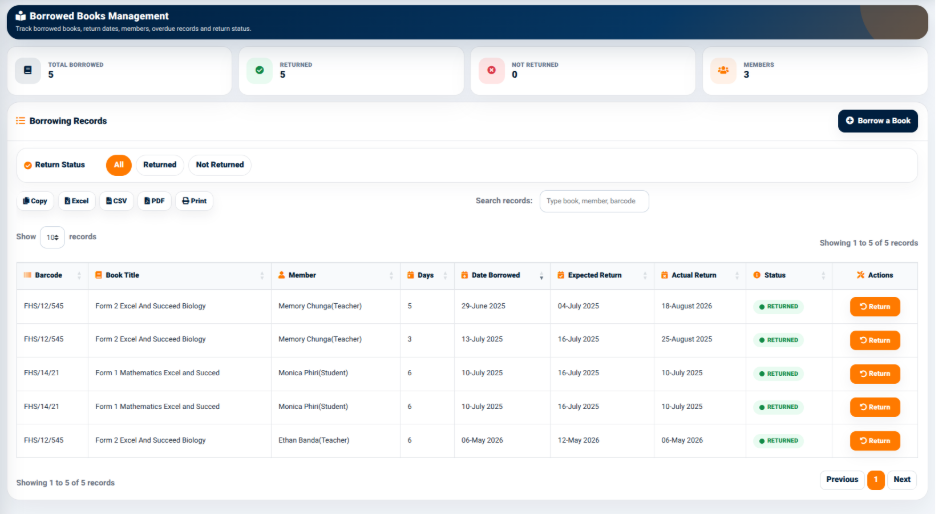The height and width of the screenshot is (514, 936).
Task: Go to the Next page
Action: pyautogui.click(x=901, y=479)
